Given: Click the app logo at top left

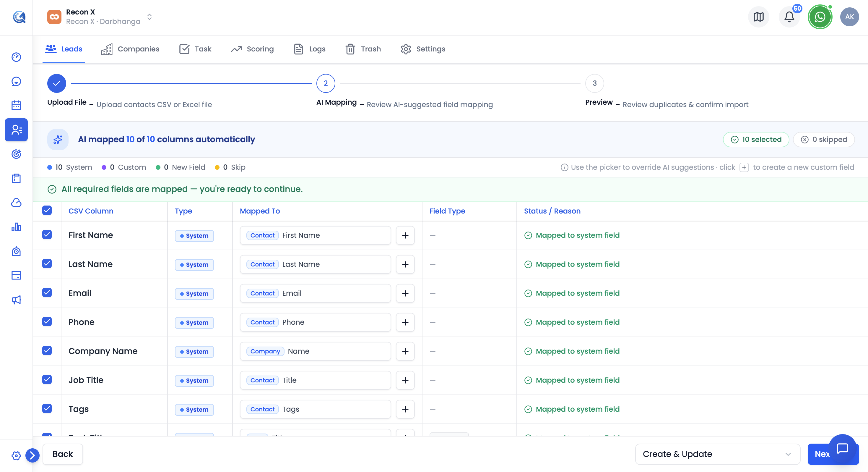Looking at the screenshot, I should pyautogui.click(x=19, y=17).
